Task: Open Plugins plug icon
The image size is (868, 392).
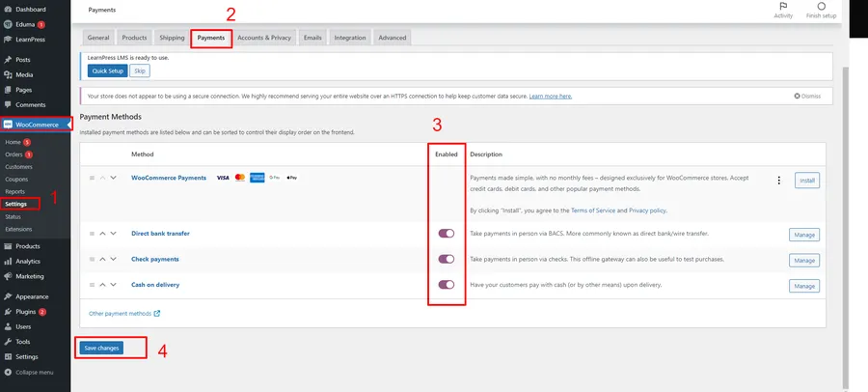Action: [x=8, y=312]
